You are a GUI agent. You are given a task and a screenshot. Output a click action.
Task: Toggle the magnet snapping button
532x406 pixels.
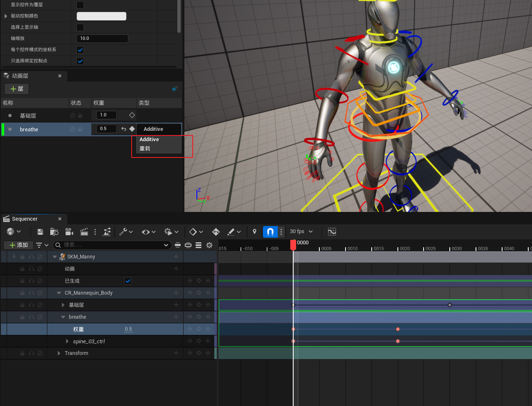270,232
